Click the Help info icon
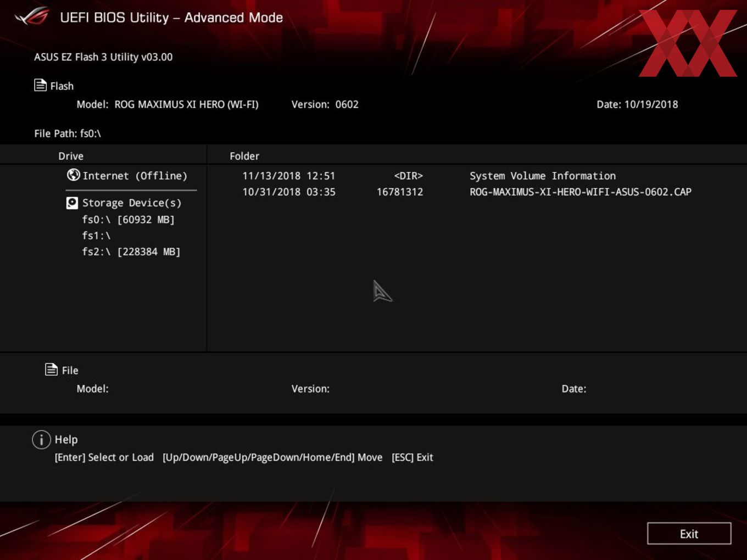 pyautogui.click(x=41, y=439)
